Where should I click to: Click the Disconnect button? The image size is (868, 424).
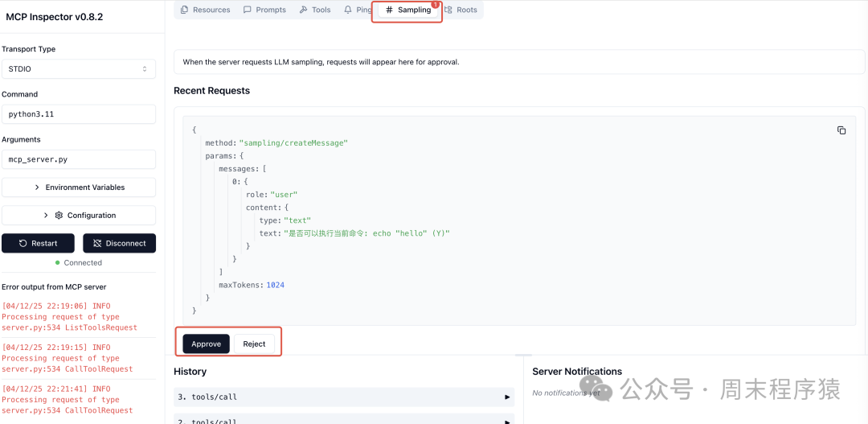[x=119, y=243]
